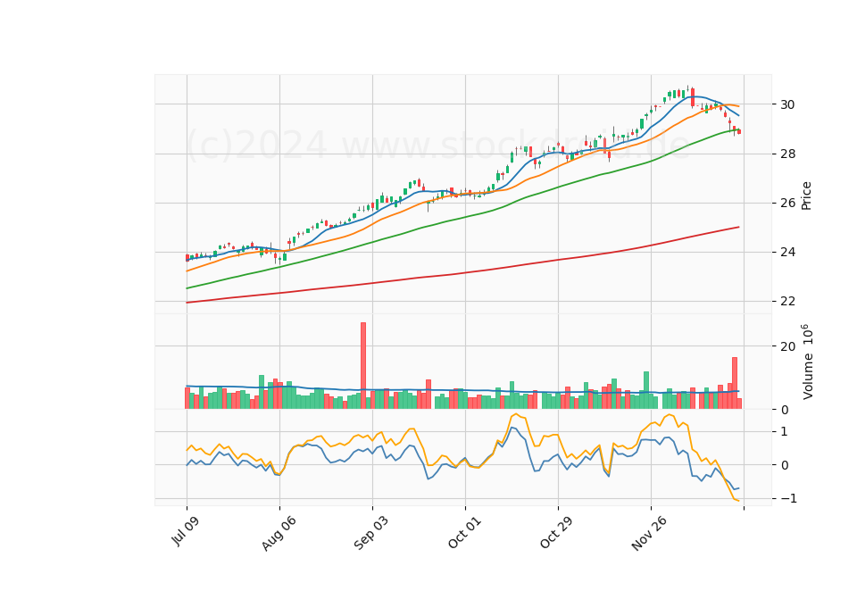Click the highest candlestick near price 30.5
Image resolution: width=857 pixels, height=616 pixels.
[x=688, y=90]
